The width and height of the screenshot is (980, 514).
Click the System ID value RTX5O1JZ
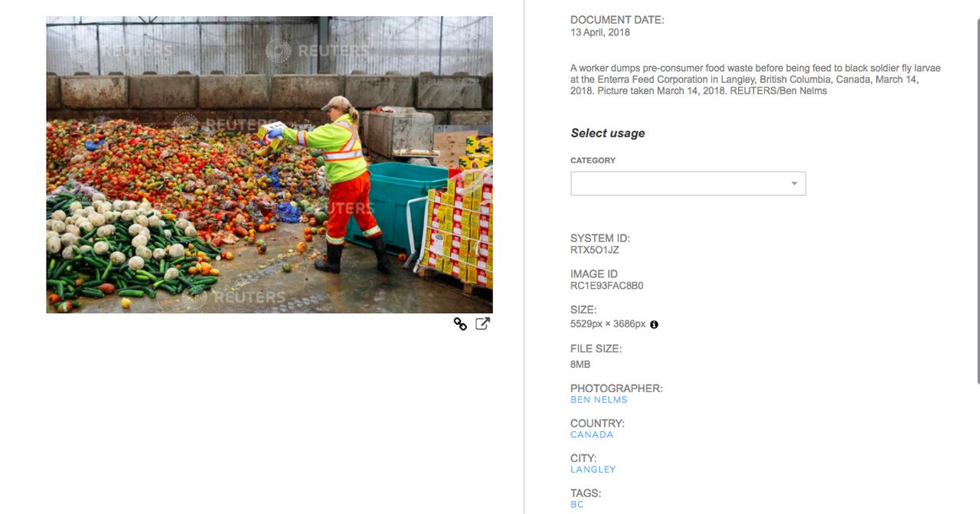[594, 250]
